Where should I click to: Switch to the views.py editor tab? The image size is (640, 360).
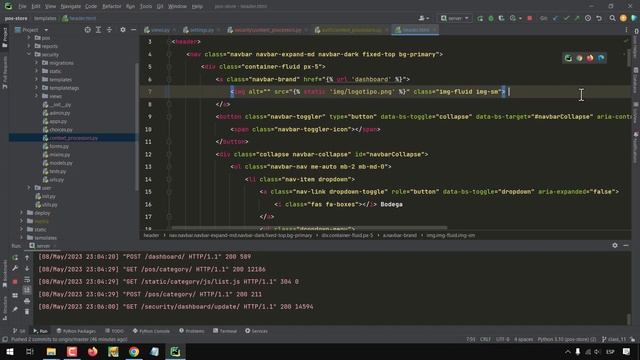coord(160,30)
